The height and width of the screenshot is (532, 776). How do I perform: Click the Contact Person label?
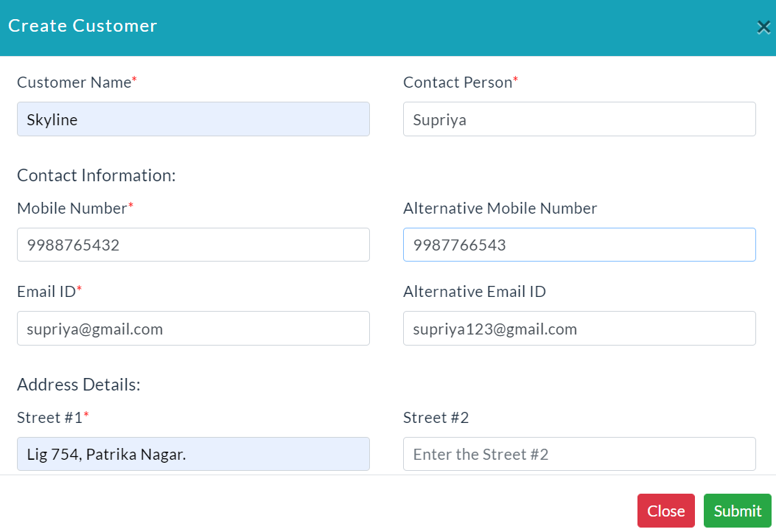461,82
